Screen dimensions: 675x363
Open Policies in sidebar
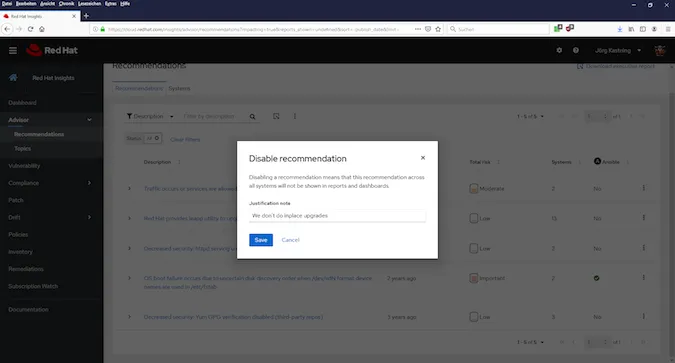(x=18, y=235)
